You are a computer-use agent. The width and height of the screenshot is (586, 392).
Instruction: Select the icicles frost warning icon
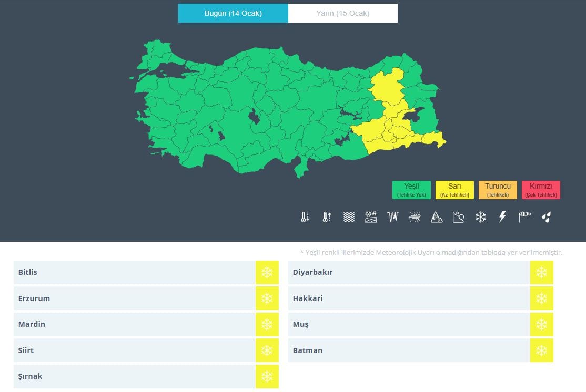tap(392, 217)
